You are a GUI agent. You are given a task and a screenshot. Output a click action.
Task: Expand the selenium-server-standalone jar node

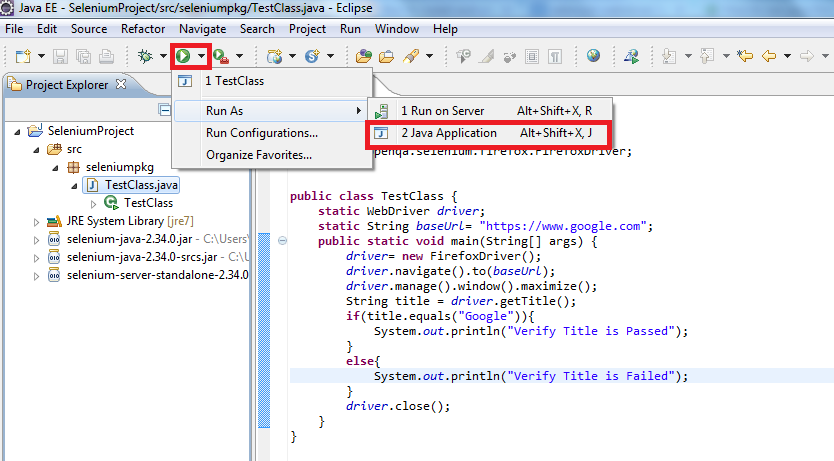pyautogui.click(x=36, y=276)
